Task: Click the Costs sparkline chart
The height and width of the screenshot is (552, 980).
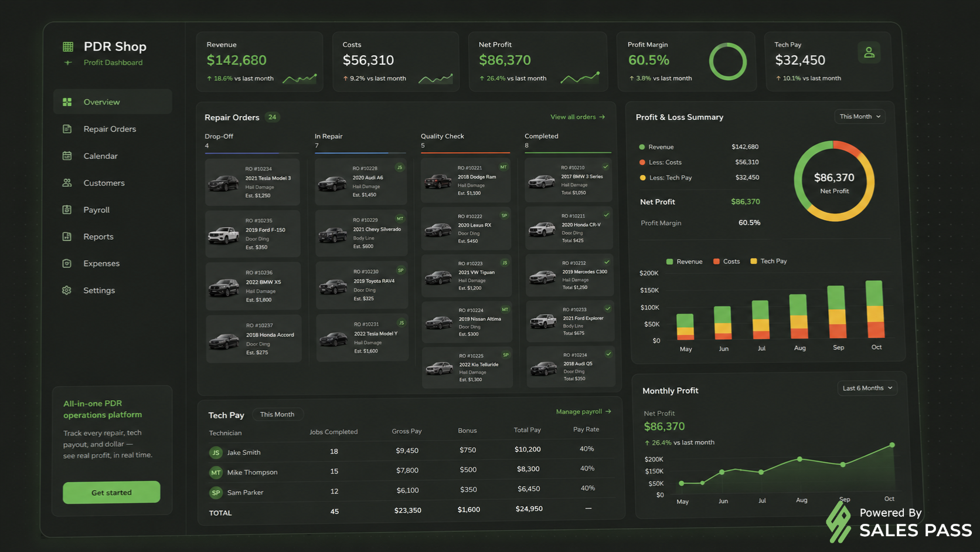Action: point(435,79)
